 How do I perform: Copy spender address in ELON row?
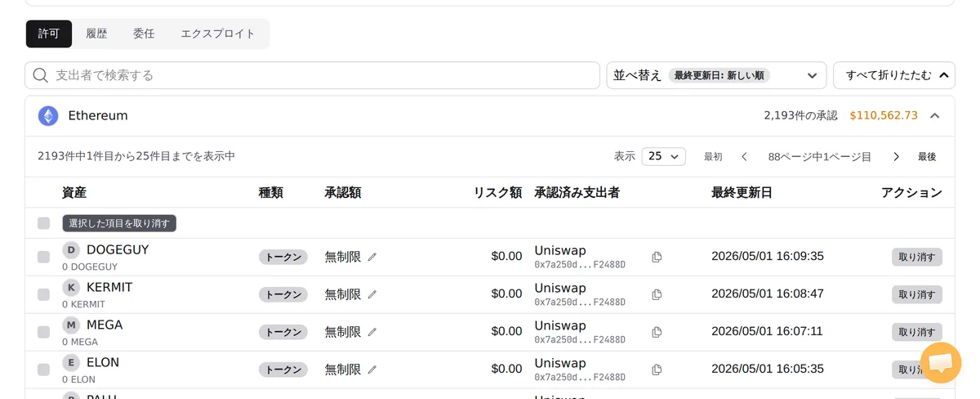657,370
